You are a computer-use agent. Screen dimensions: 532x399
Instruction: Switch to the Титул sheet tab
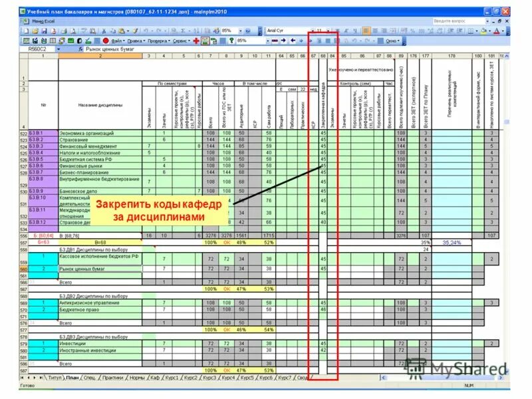pyautogui.click(x=55, y=377)
